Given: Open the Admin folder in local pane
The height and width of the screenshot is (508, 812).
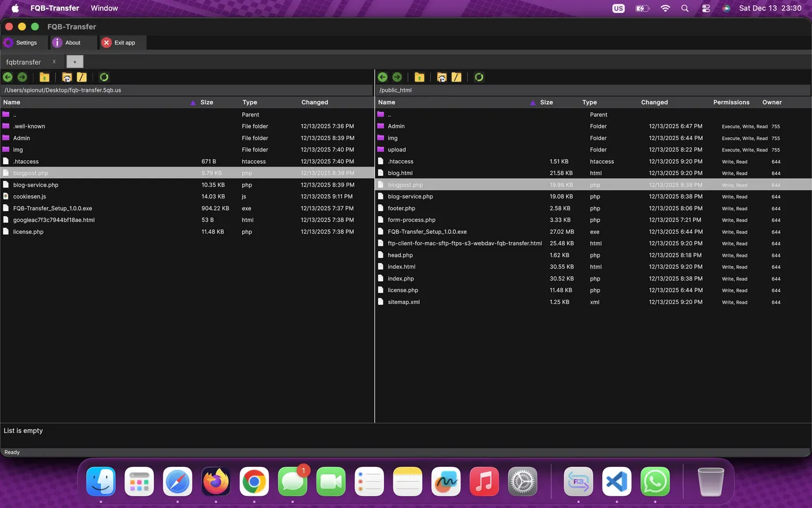Looking at the screenshot, I should click(21, 138).
